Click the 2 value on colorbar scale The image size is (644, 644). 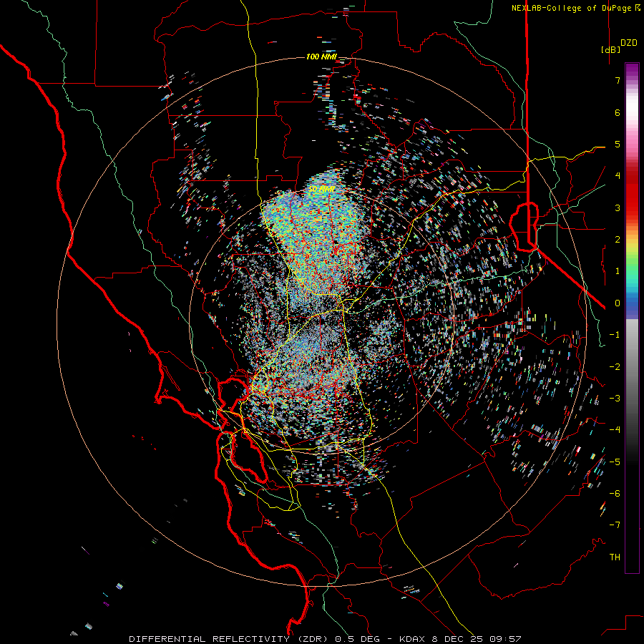click(x=618, y=240)
